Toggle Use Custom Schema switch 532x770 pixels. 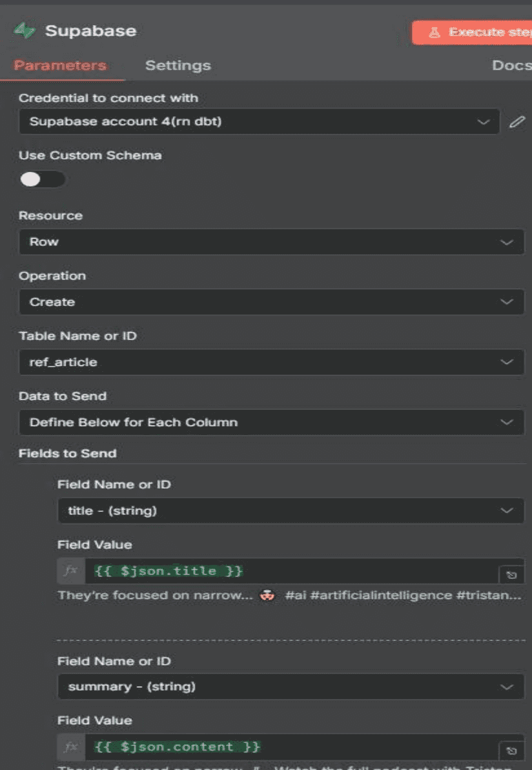42,179
